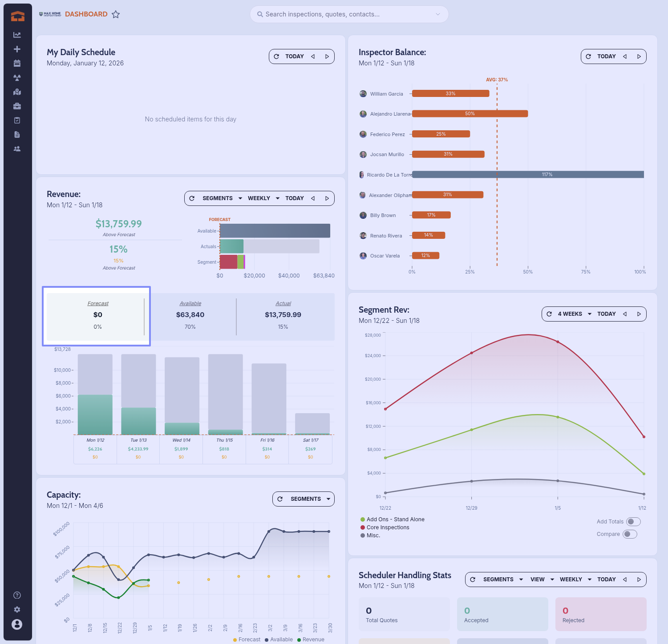668x644 pixels.
Task: Open the settings gear in sidebar
Action: coord(17,609)
